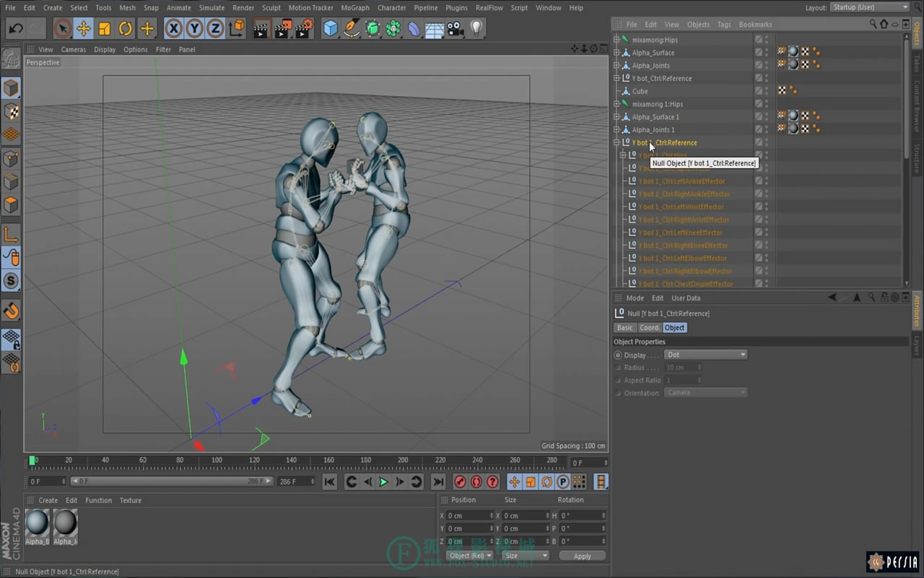Toggle the X axis lock

[x=173, y=29]
